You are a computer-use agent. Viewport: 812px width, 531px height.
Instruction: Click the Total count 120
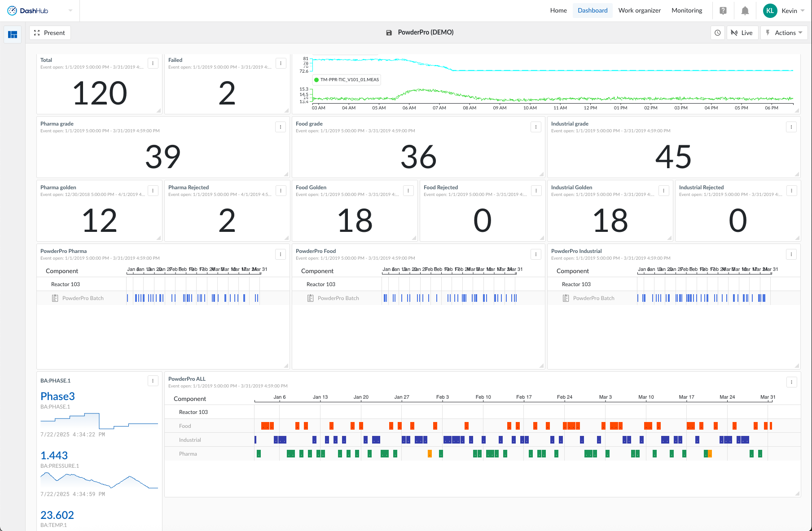[100, 93]
